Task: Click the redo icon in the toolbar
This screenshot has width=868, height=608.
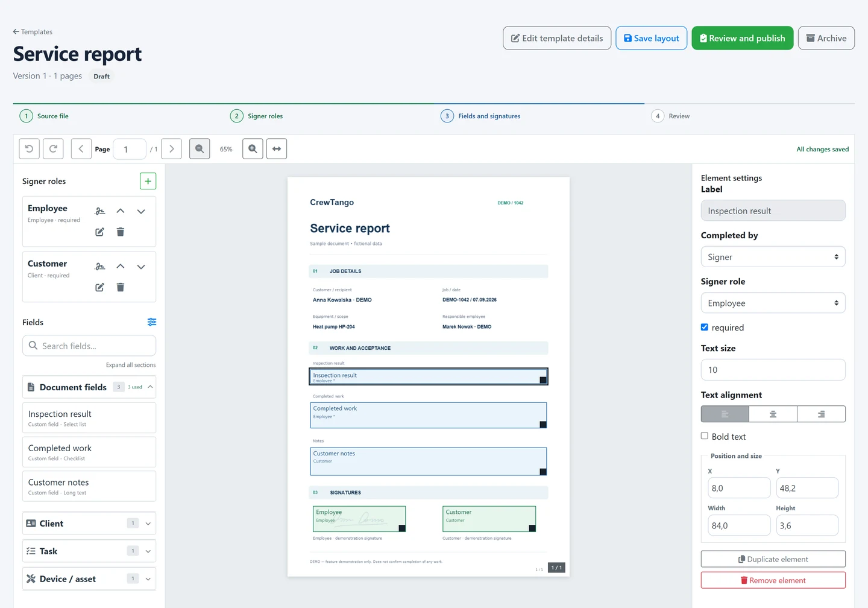Action: 53,149
